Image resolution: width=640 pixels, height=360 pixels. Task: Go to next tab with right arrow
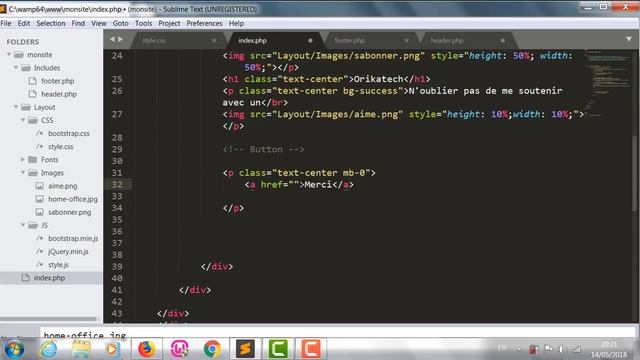(120, 39)
